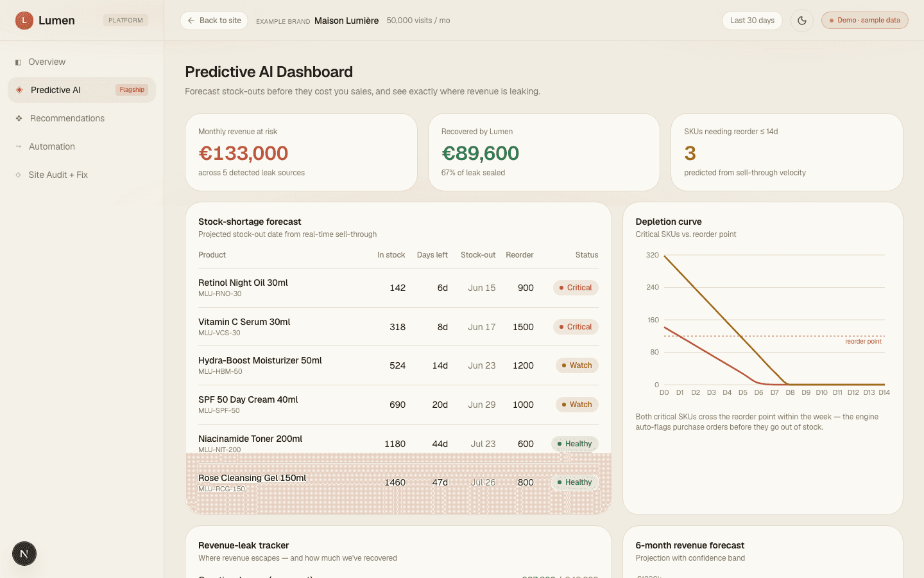924x578 pixels.
Task: Click in-stock value 318
Action: (x=398, y=327)
